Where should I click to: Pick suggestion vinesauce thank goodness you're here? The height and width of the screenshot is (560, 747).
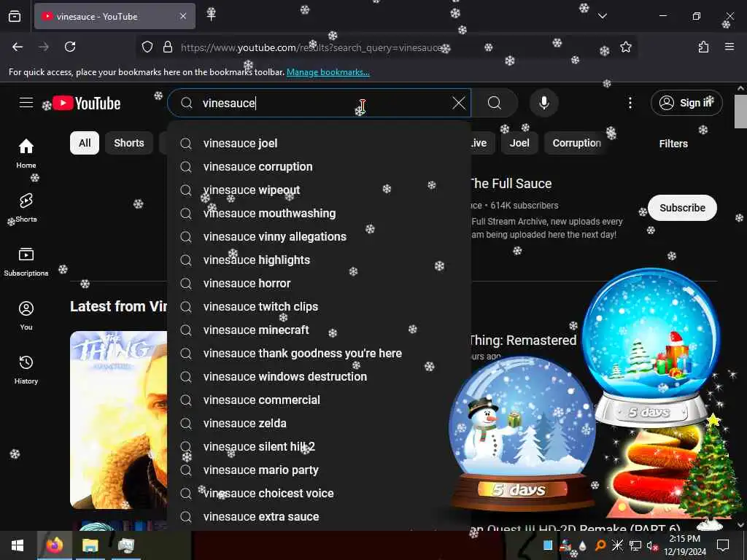click(320, 354)
